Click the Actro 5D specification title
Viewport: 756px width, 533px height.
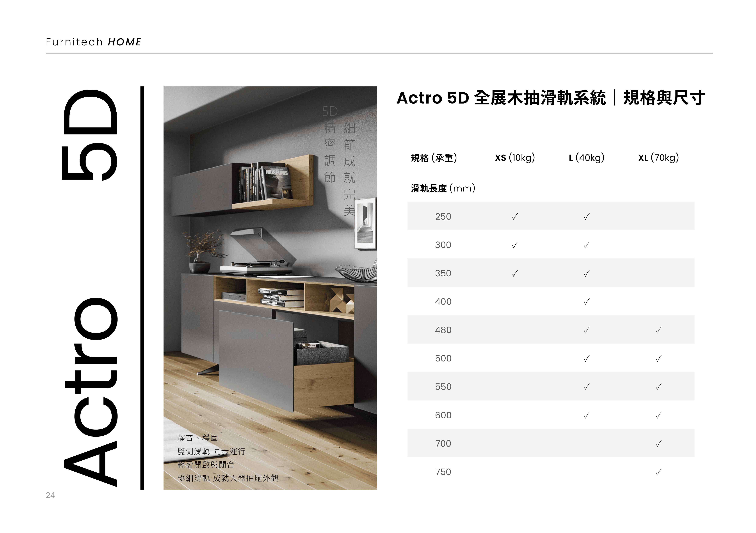coord(551,98)
